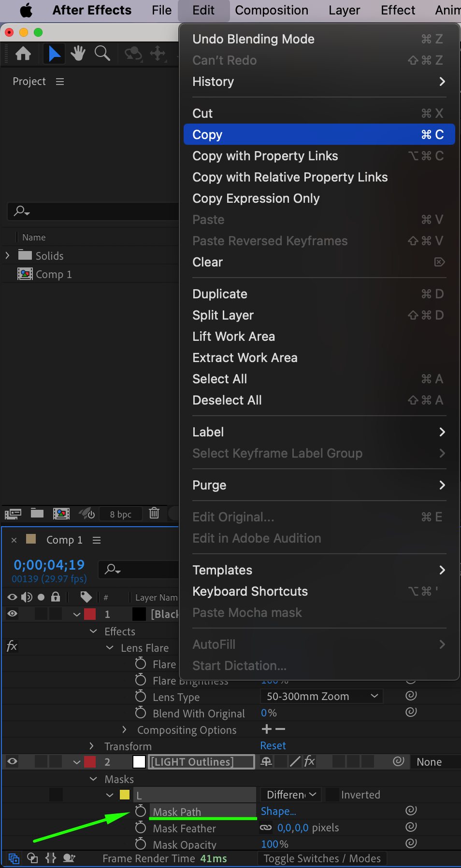Select the Zoom magnifier tool
This screenshot has width=461, height=868.
pyautogui.click(x=102, y=53)
